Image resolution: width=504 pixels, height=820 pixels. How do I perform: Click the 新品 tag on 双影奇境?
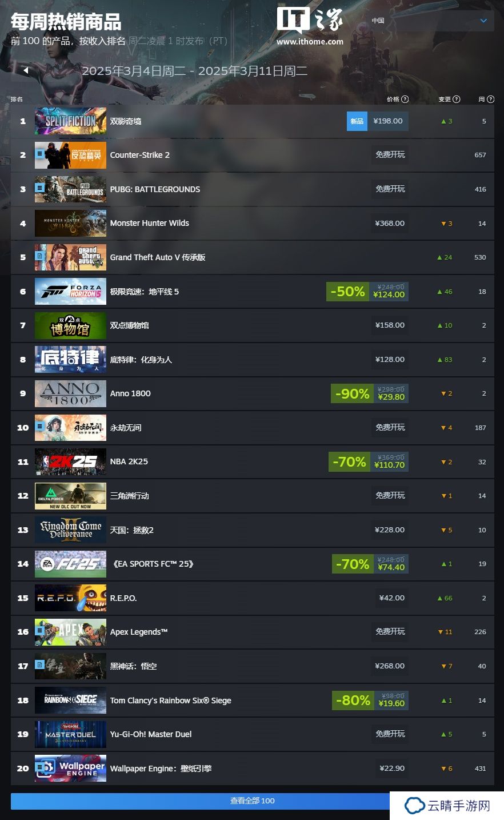pos(357,121)
